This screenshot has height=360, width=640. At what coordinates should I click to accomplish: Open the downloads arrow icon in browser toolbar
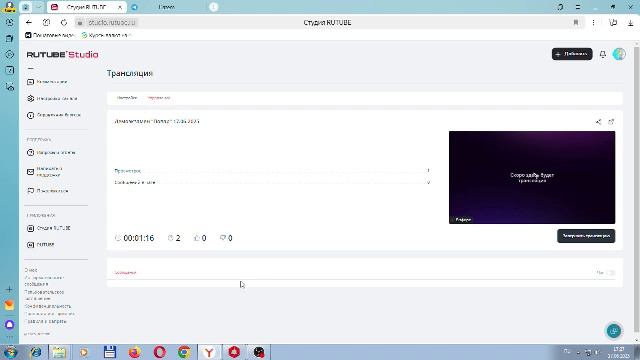coord(630,22)
